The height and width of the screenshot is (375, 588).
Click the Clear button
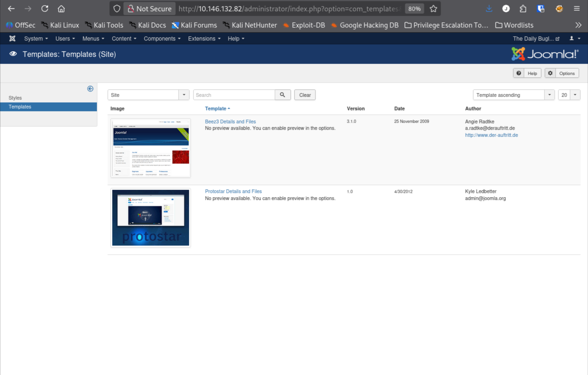pyautogui.click(x=305, y=95)
